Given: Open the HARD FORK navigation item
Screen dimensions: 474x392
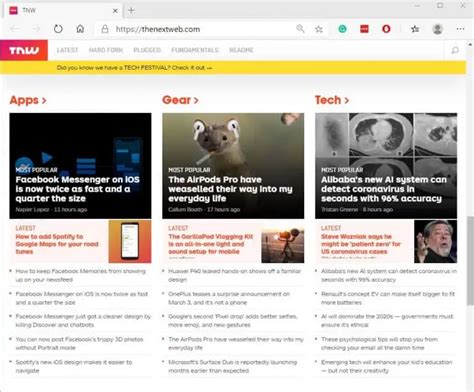Looking at the screenshot, I should click(106, 50).
